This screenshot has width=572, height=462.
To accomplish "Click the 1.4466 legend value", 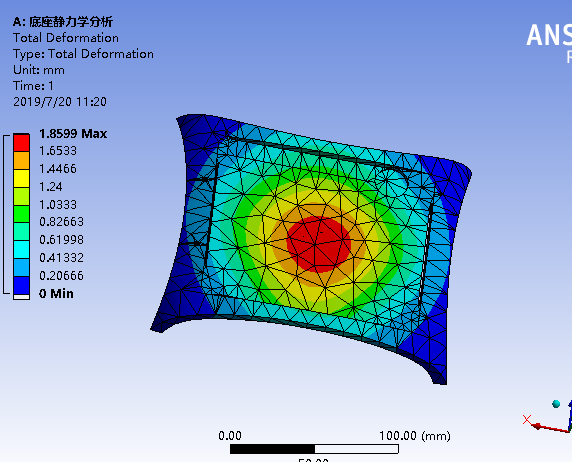I will 58,169.
